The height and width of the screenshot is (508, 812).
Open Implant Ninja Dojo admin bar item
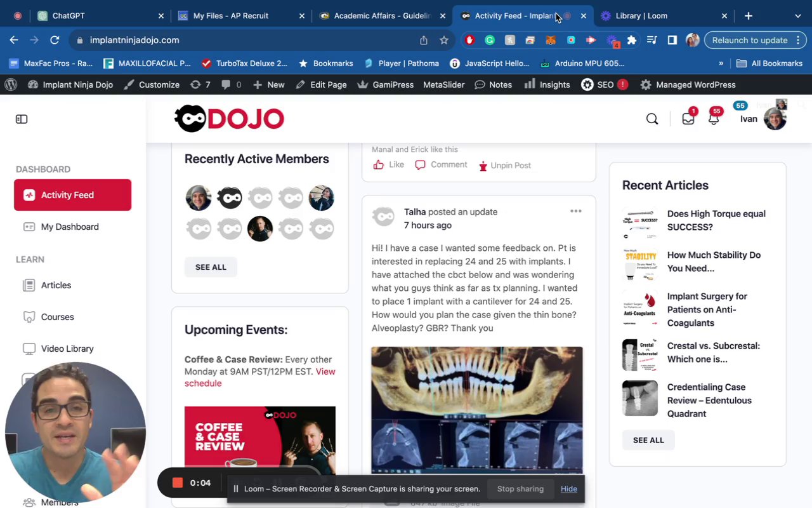tap(70, 84)
